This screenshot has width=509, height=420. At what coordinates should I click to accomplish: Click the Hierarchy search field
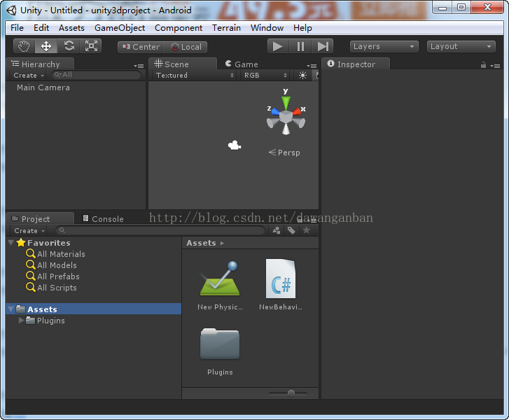[96, 75]
